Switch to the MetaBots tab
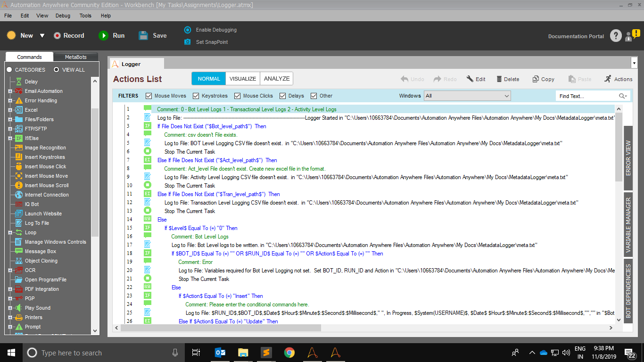Viewport: 644px width, 362px height. (x=75, y=57)
